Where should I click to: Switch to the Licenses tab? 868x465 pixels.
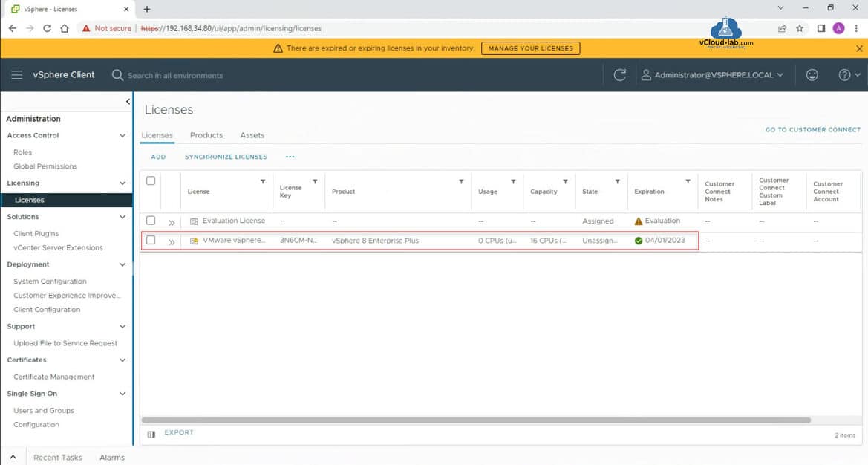tap(157, 135)
